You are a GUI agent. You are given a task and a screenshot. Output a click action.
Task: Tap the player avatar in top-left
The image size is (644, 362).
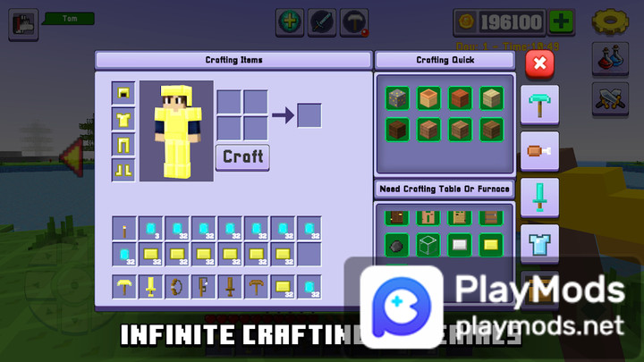[x=22, y=24]
